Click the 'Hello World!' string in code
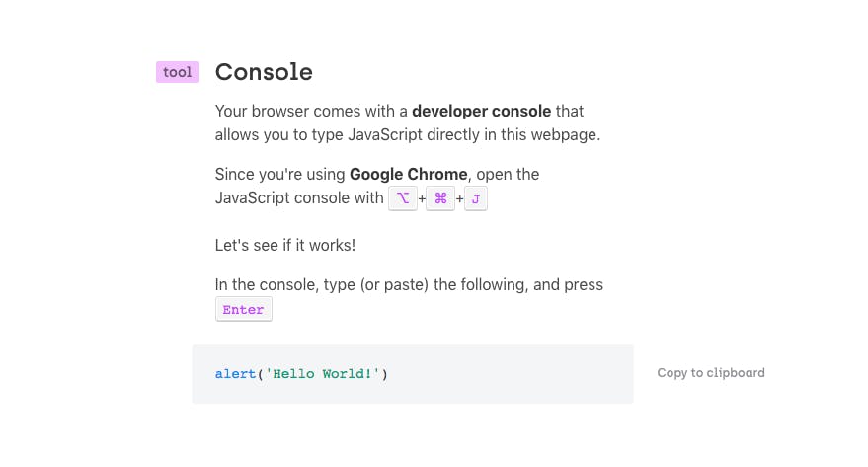Image resolution: width=868 pixels, height=467 pixels. click(x=322, y=374)
